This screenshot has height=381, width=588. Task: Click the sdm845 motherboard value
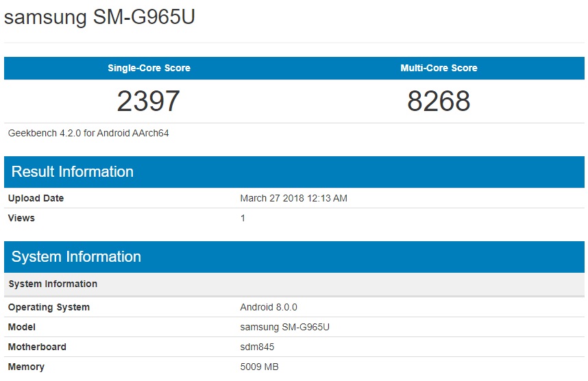click(257, 347)
